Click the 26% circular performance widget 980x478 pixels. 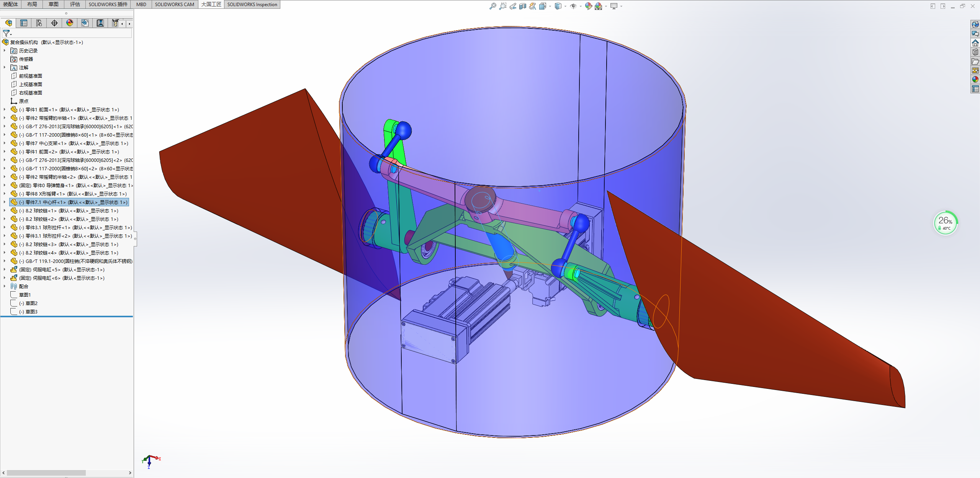pos(945,223)
